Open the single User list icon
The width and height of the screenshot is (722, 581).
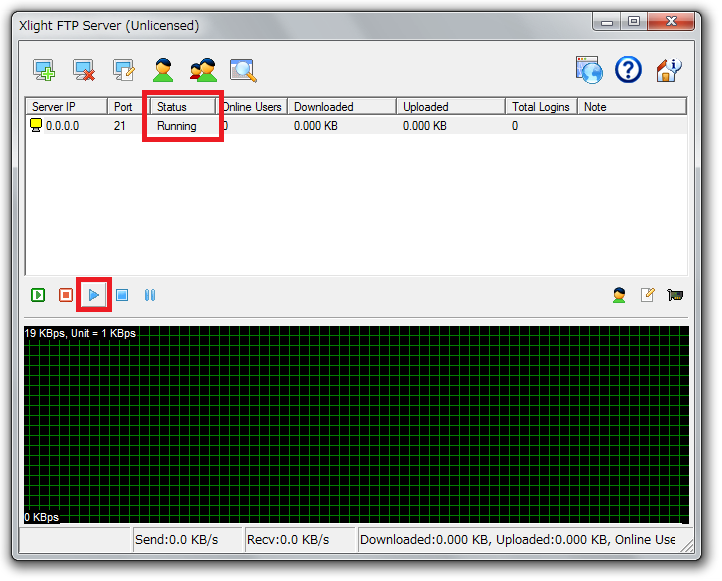click(x=163, y=70)
